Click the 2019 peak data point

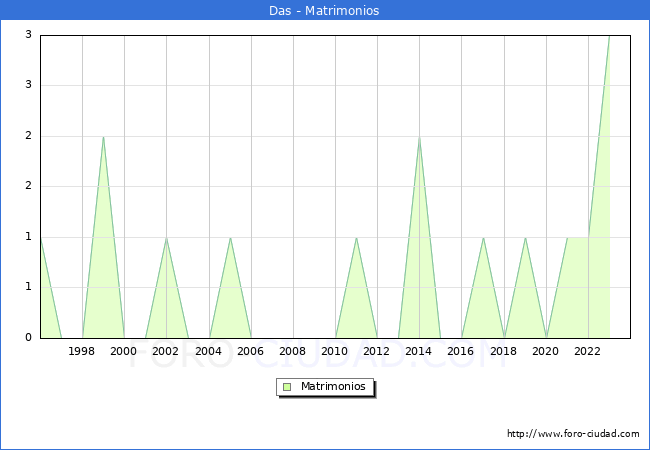tap(525, 238)
